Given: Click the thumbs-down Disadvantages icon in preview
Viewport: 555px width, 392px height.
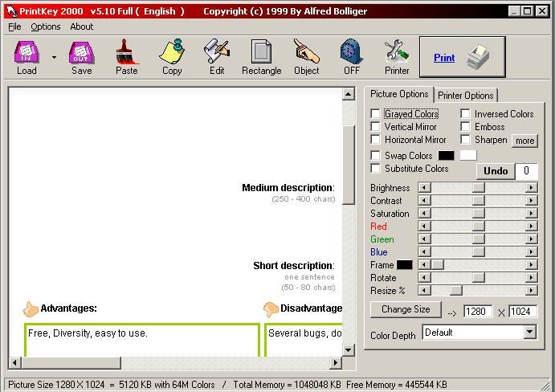Looking at the screenshot, I should [271, 309].
